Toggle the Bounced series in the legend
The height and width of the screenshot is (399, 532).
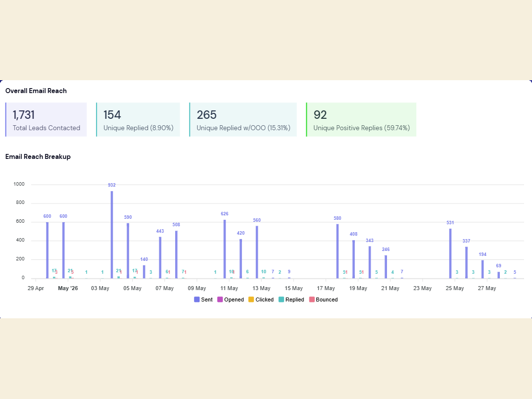coord(323,299)
